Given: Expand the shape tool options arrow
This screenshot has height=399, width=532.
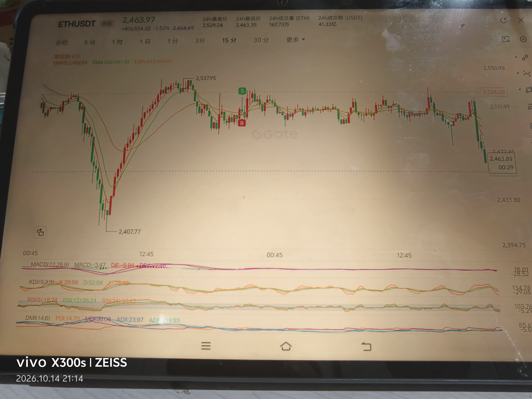Looking at the screenshot, I should 520,89.
